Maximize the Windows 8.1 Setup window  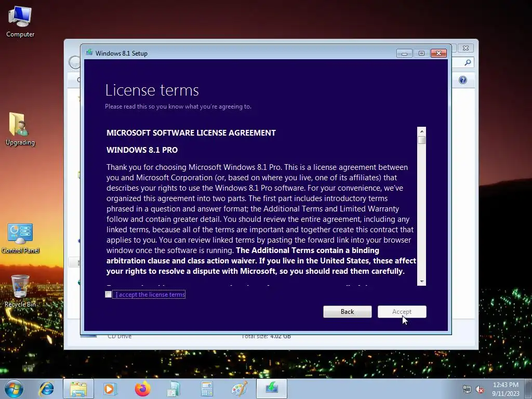[421, 54]
